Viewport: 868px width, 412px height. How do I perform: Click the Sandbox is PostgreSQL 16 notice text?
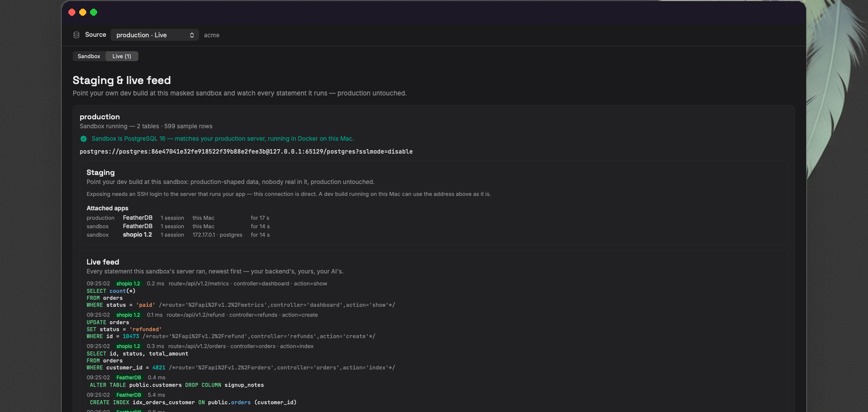pos(222,139)
